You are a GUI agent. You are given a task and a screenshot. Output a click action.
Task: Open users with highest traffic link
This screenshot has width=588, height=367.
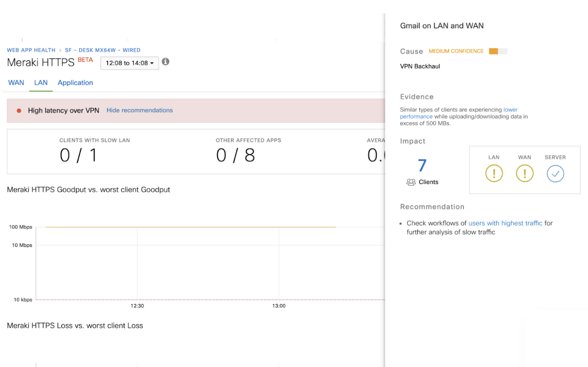point(505,223)
